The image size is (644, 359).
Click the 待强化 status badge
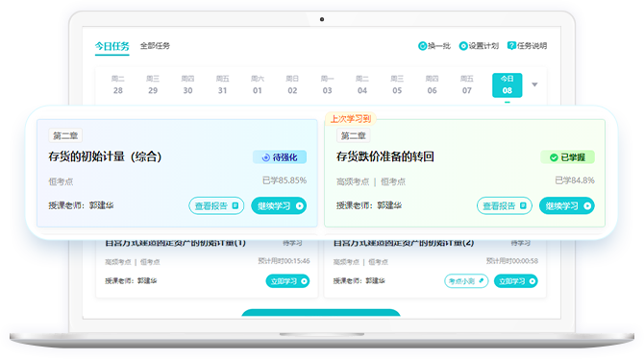(x=280, y=157)
